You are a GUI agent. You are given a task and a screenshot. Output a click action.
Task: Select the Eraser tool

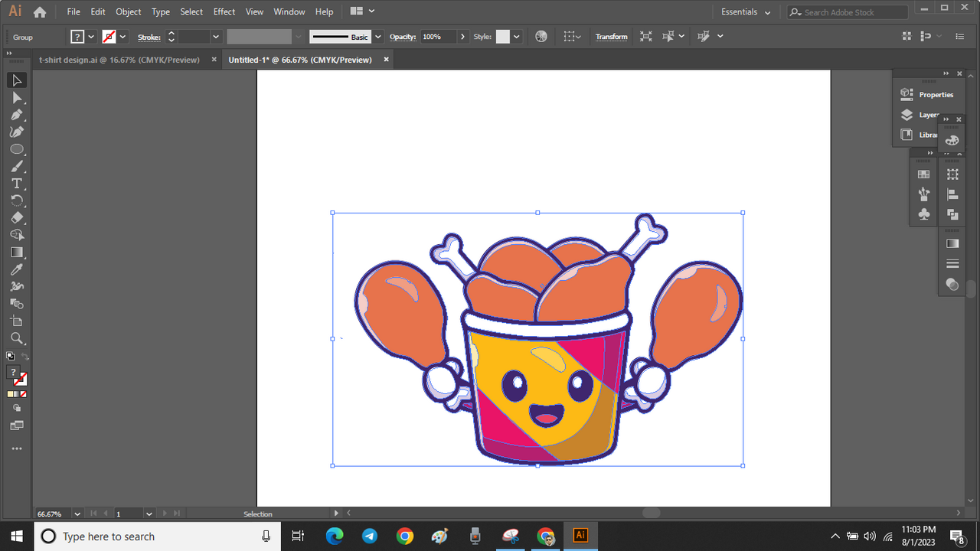click(x=17, y=218)
